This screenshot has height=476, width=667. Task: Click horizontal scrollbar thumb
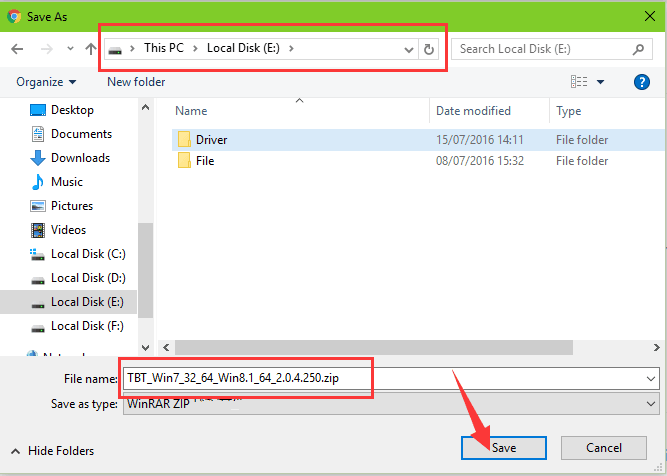pos(374,348)
